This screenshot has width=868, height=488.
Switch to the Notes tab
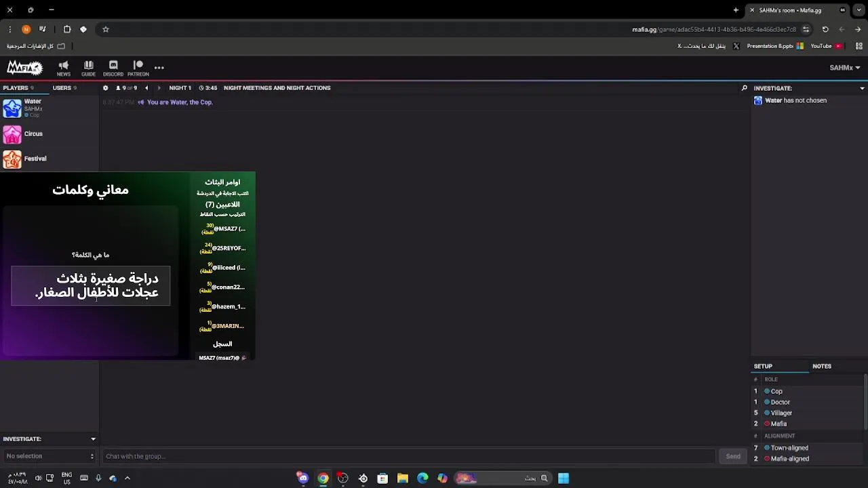(822, 366)
